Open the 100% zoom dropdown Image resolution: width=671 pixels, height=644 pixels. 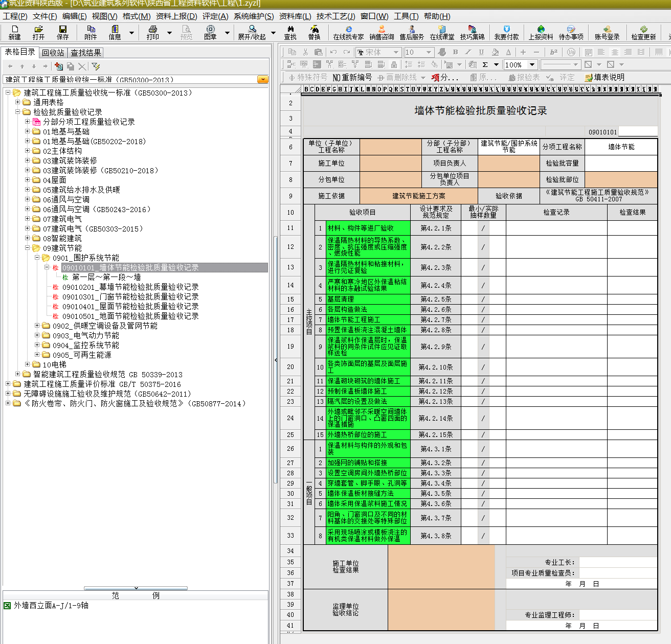coord(532,64)
